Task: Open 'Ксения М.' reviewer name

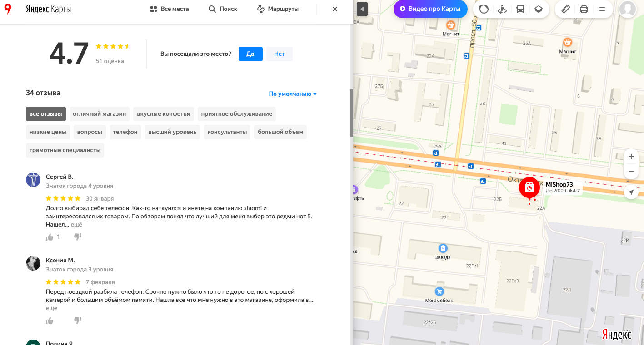Action: click(x=60, y=261)
